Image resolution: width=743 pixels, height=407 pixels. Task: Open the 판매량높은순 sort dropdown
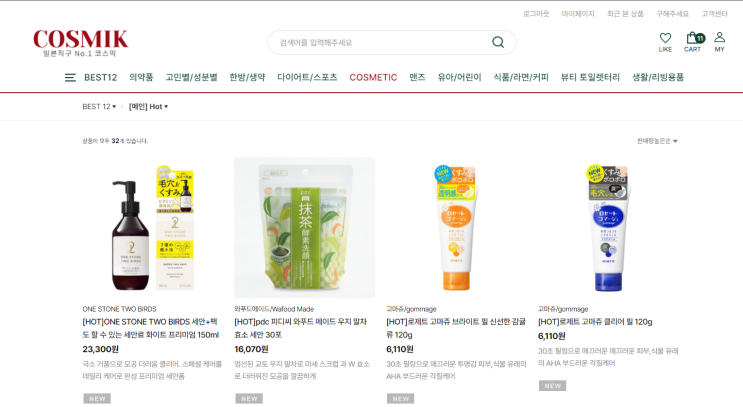657,141
